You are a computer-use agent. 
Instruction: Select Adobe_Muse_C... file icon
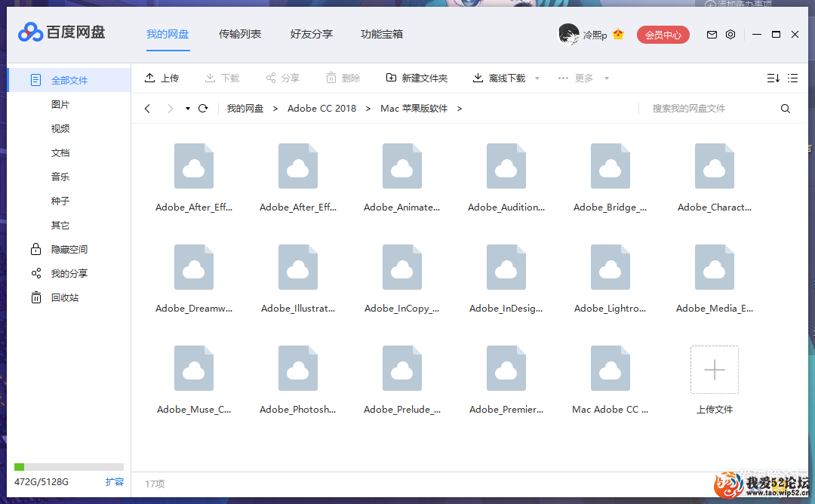(194, 368)
